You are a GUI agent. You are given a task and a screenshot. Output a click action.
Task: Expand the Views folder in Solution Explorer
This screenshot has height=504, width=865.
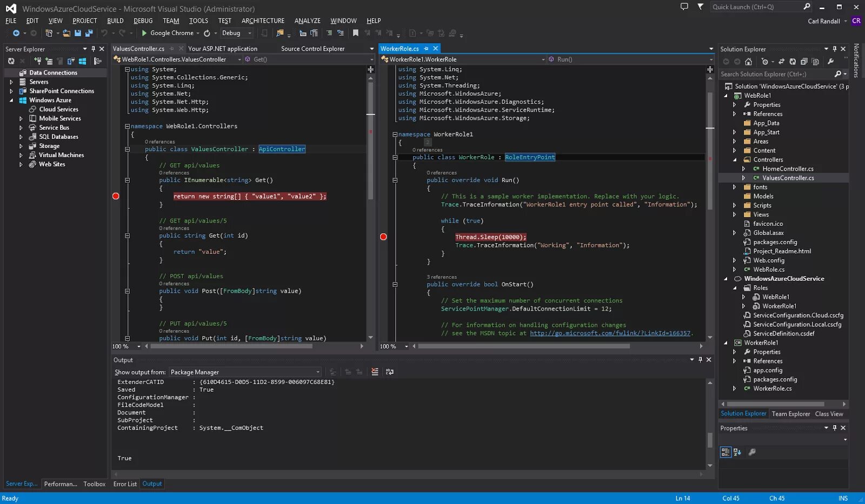click(x=735, y=215)
